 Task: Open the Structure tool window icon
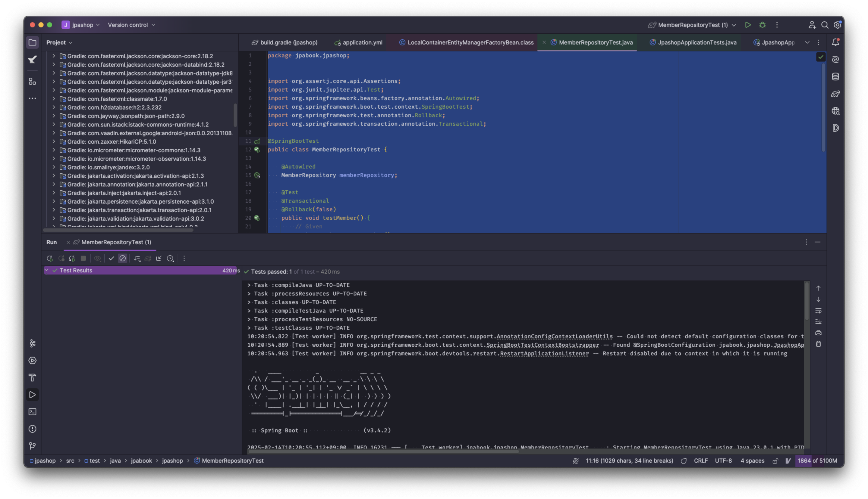coord(32,81)
